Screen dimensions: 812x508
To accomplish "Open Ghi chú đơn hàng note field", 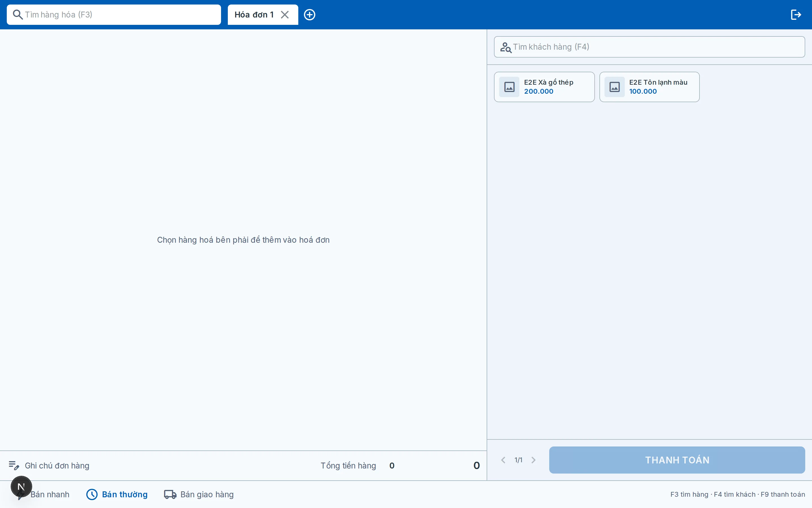I will [57, 466].
